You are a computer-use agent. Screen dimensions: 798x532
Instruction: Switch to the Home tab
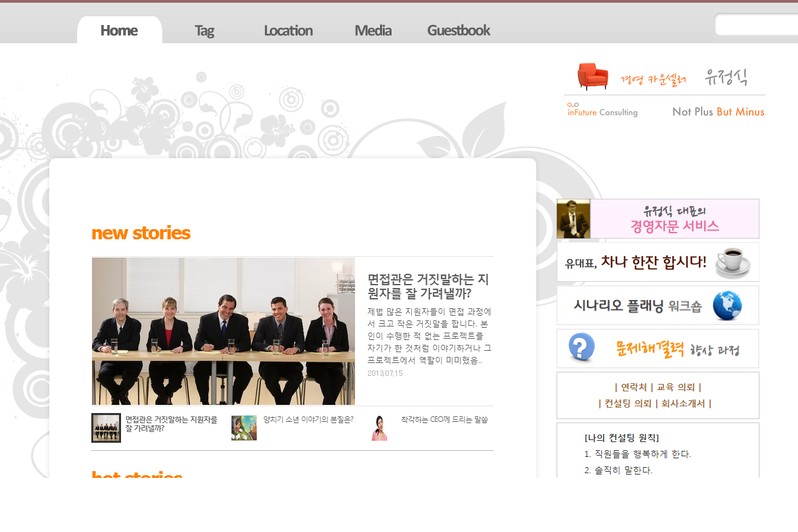pyautogui.click(x=119, y=30)
